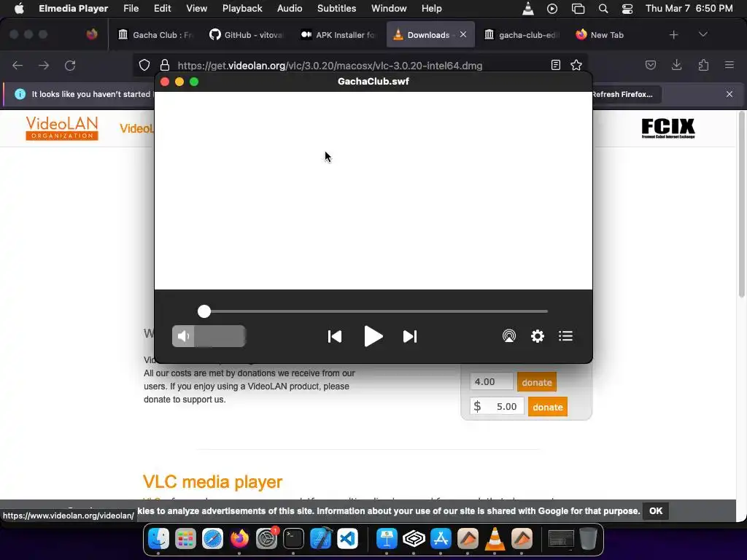747x560 pixels.
Task: Open the File menu
Action: point(131,9)
